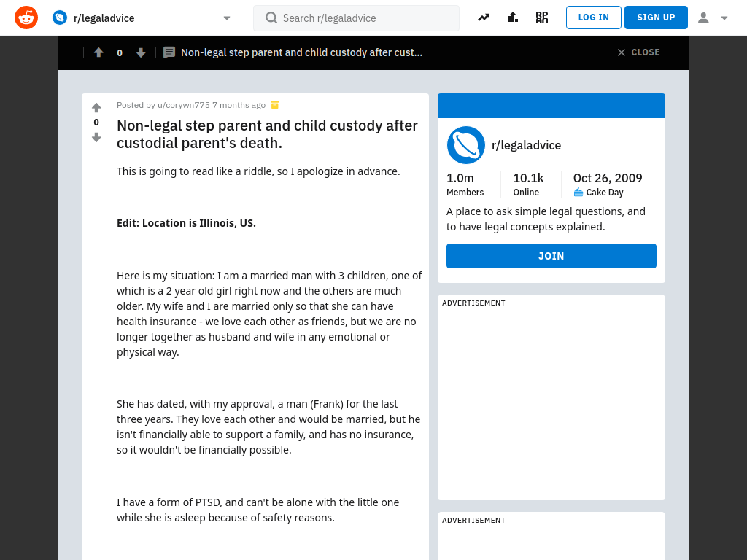747x560 pixels.
Task: Click the r/legaladvice community icon in the header
Action: (x=60, y=18)
